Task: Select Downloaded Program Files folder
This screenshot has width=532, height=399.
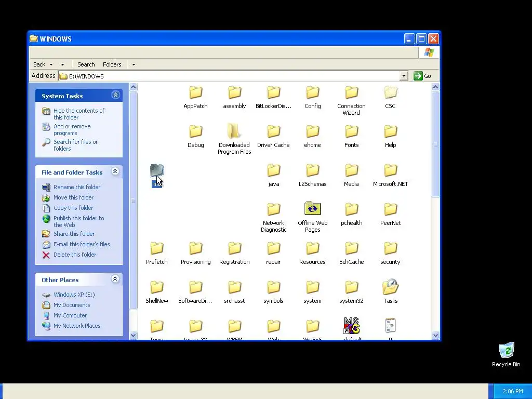Action: [x=234, y=139]
